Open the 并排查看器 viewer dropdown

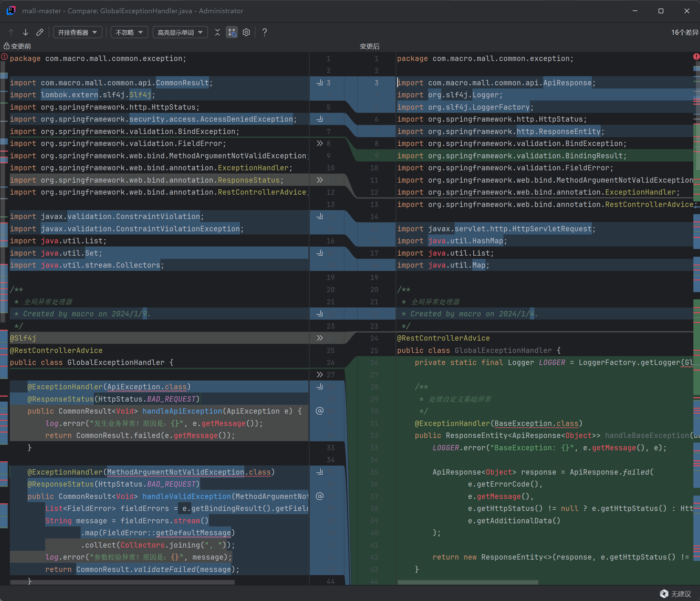[x=77, y=33]
